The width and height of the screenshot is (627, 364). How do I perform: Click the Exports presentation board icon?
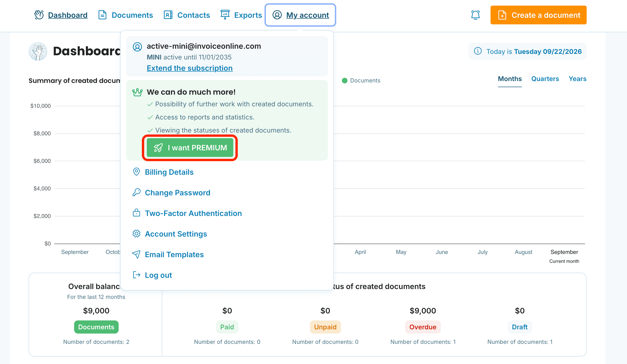pos(225,15)
